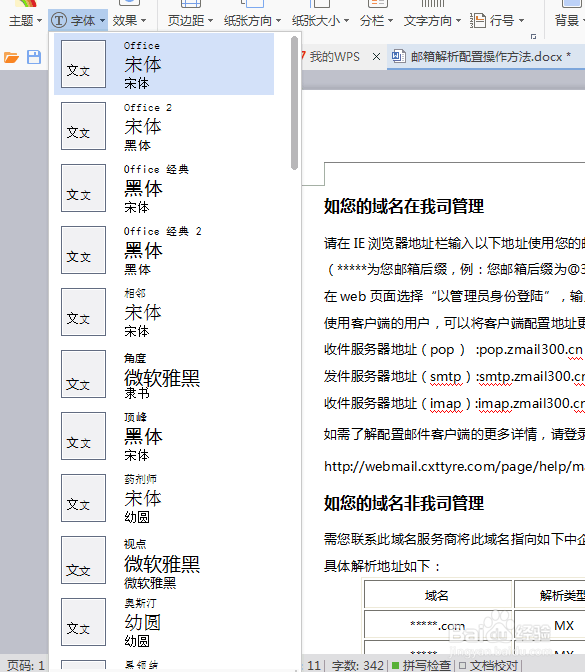The width and height of the screenshot is (585, 672).
Task: Switch to the 我的WPS tab
Action: (x=334, y=57)
